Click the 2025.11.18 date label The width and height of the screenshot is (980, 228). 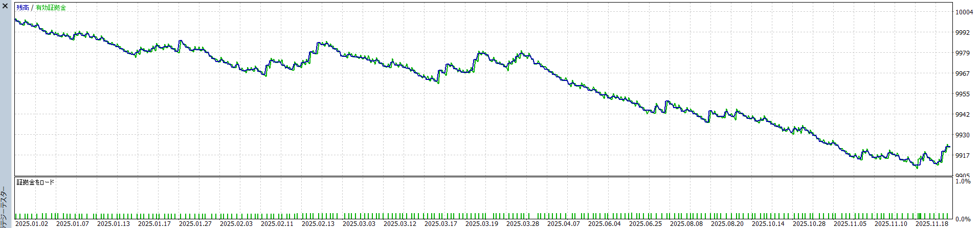(932, 224)
